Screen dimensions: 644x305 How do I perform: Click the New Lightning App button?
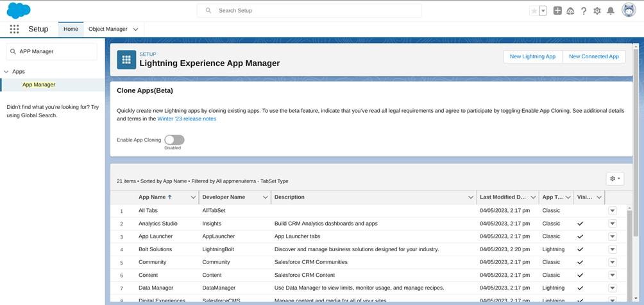(532, 56)
